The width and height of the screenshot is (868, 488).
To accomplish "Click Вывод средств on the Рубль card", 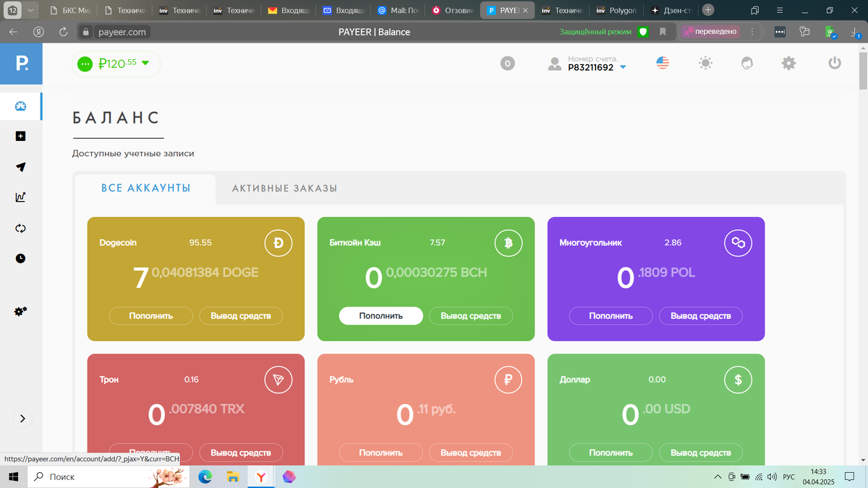I will coord(471,453).
